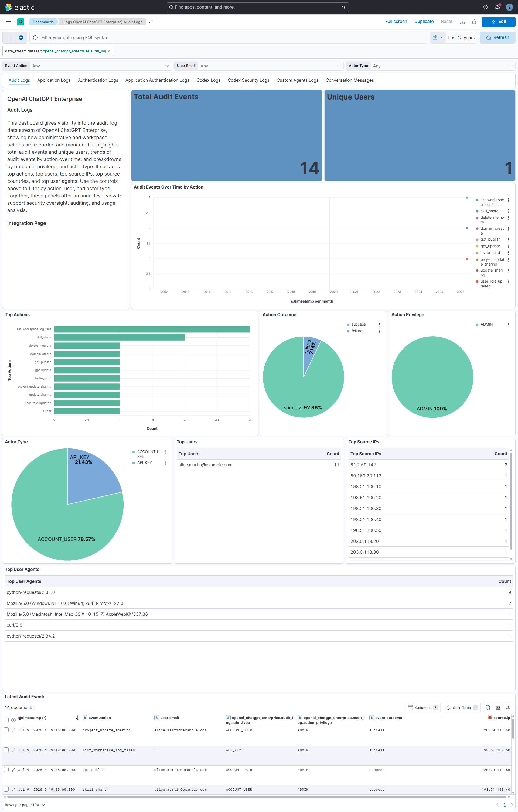The width and height of the screenshot is (518, 812).
Task: Switch to the Custom Agents Logs tab
Action: point(297,80)
